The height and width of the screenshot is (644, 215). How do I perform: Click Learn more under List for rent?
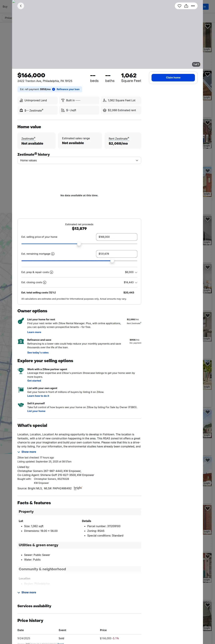point(34,332)
